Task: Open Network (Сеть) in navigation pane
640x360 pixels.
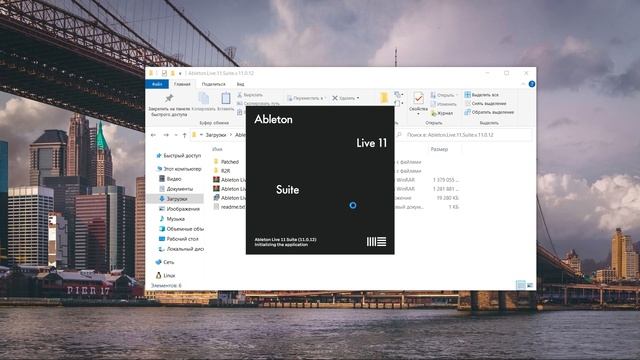Action: coord(165,262)
